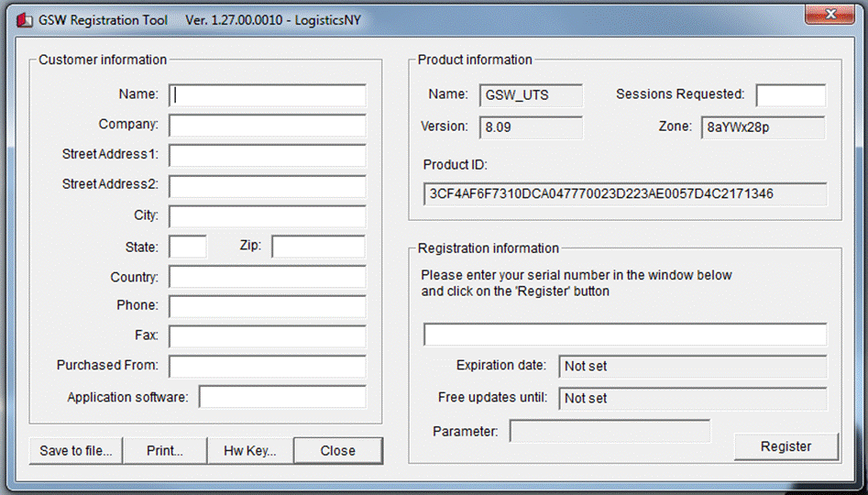Click the Register button

[786, 446]
